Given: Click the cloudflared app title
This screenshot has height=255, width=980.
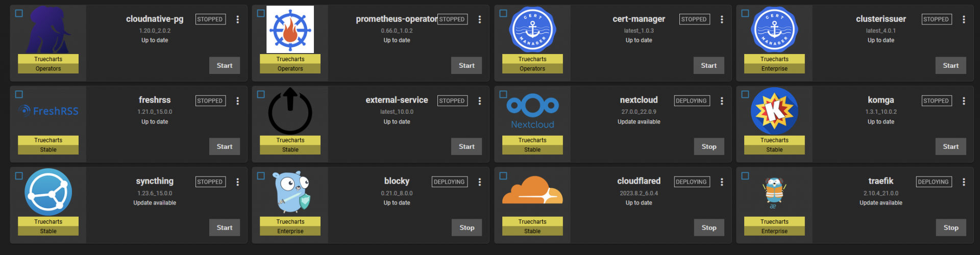Looking at the screenshot, I should coord(639,181).
